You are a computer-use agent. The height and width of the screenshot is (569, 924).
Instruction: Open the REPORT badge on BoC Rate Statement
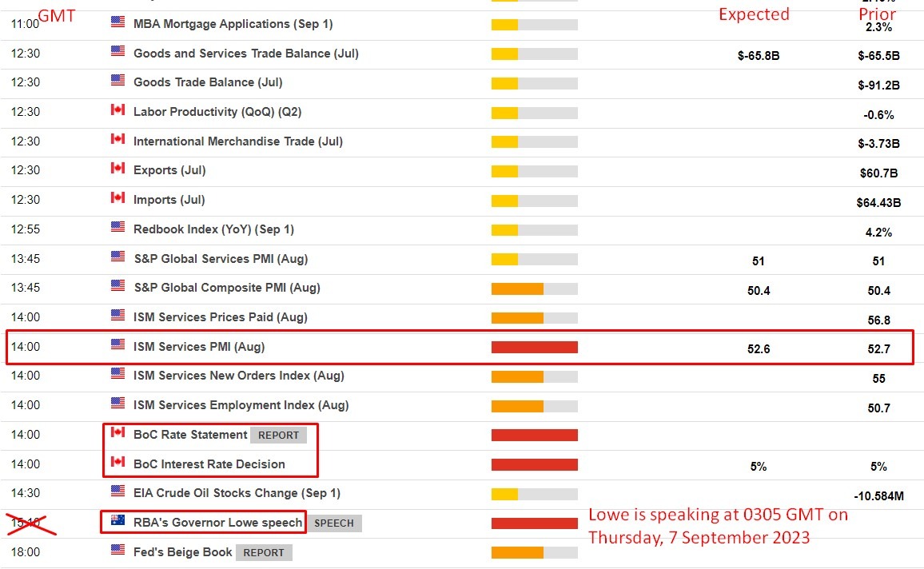pos(279,435)
